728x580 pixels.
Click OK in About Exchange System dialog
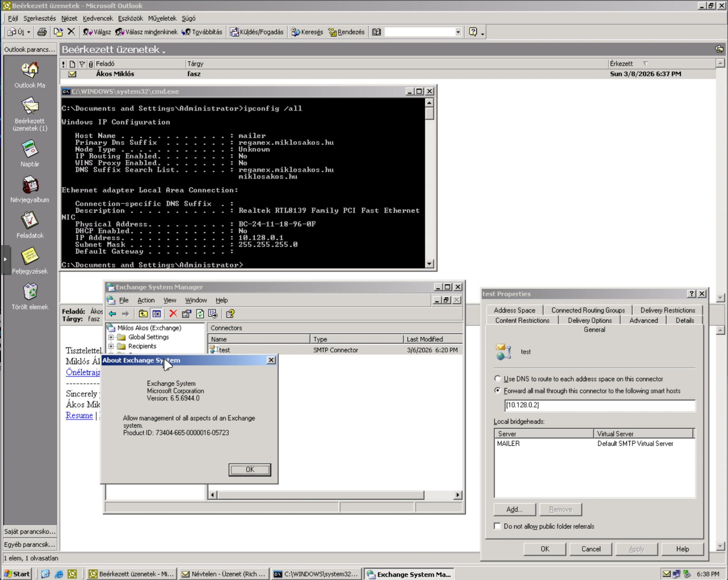point(250,470)
